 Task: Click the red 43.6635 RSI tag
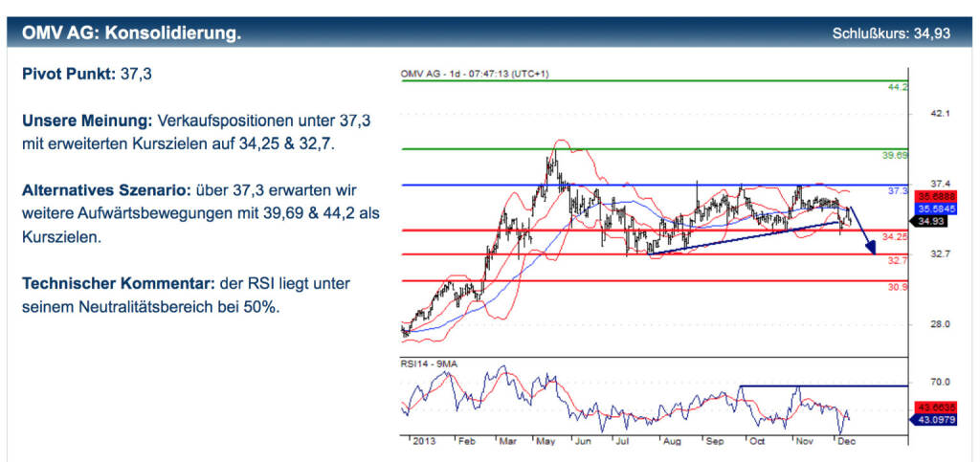(934, 406)
